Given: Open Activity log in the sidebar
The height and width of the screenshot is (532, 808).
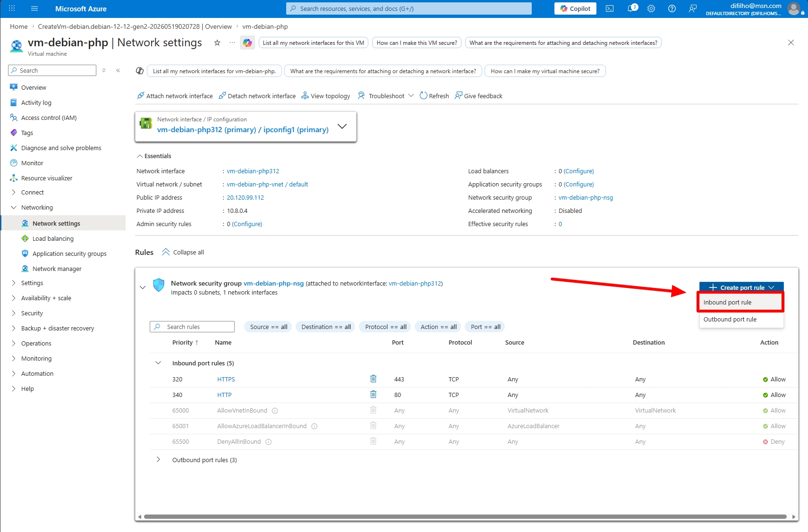Looking at the screenshot, I should click(36, 102).
